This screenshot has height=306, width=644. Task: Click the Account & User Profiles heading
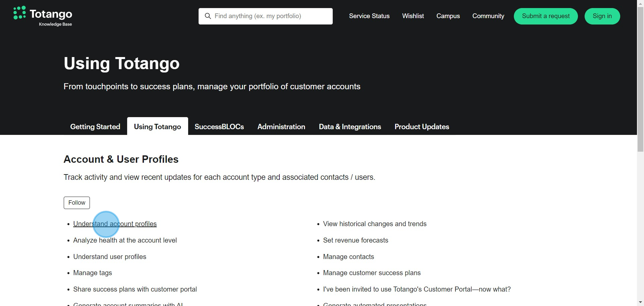[x=121, y=159]
